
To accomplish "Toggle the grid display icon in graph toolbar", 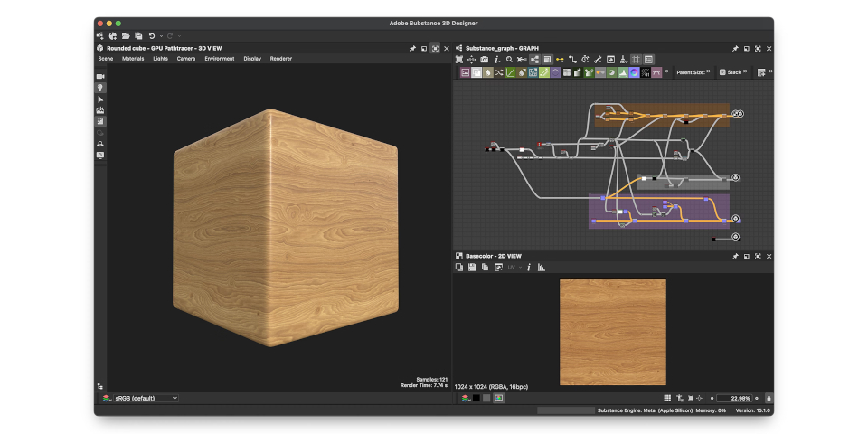I will (x=636, y=60).
